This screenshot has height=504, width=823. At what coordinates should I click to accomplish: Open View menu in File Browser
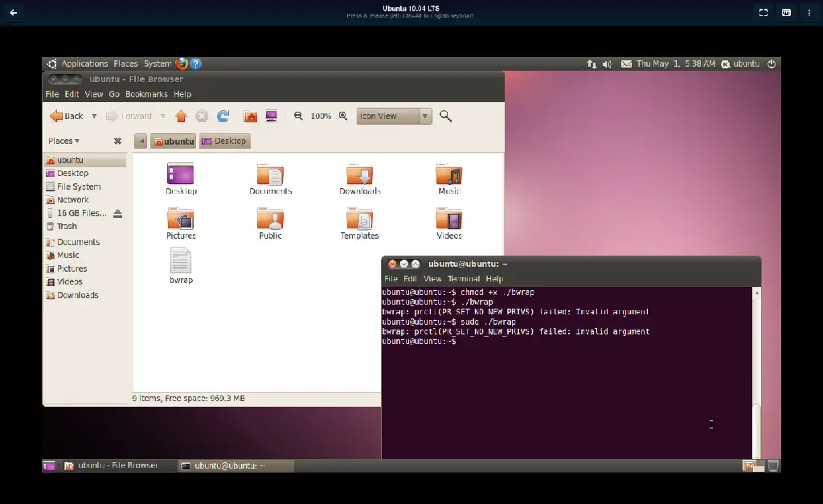click(x=94, y=94)
